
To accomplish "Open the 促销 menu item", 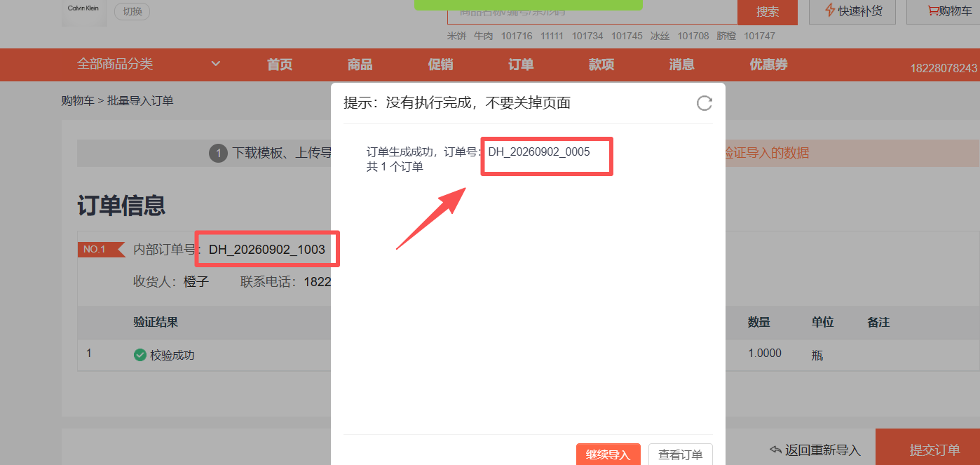I will pyautogui.click(x=440, y=65).
